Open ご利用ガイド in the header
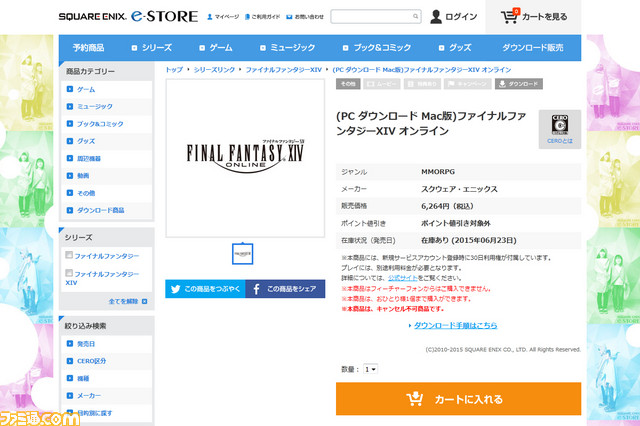 coord(262,17)
